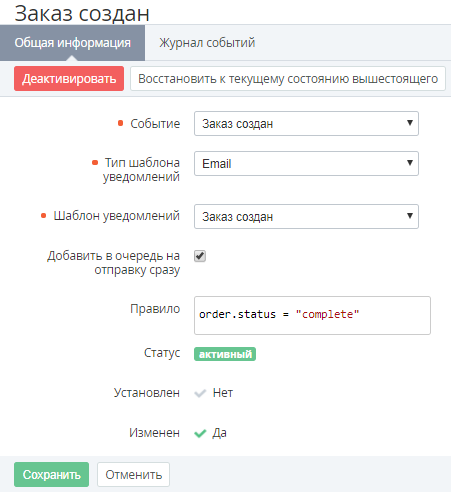The image size is (453, 495).
Task: Click Восстановить к текущему состоянию вышестоящего
Action: (288, 79)
